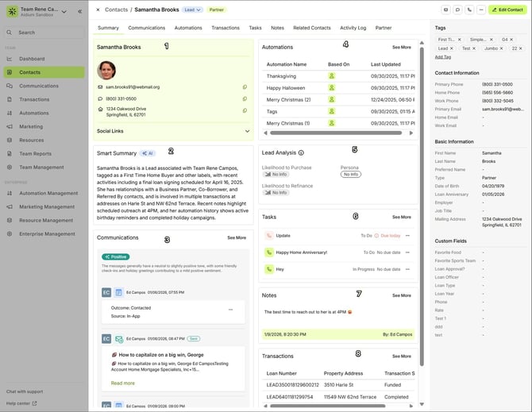Open the Team Rene Campos team switcher

(x=64, y=12)
